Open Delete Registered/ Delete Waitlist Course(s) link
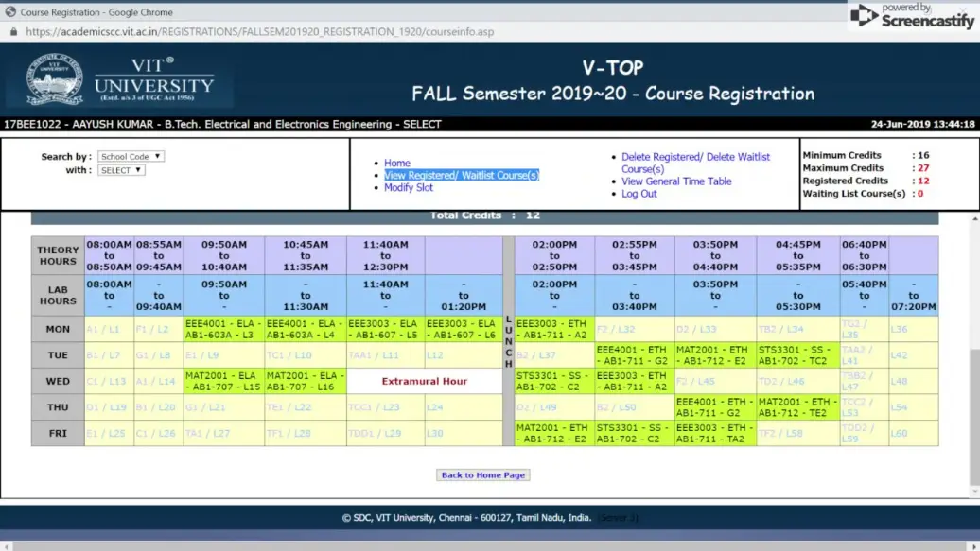980x551 pixels. pos(695,164)
